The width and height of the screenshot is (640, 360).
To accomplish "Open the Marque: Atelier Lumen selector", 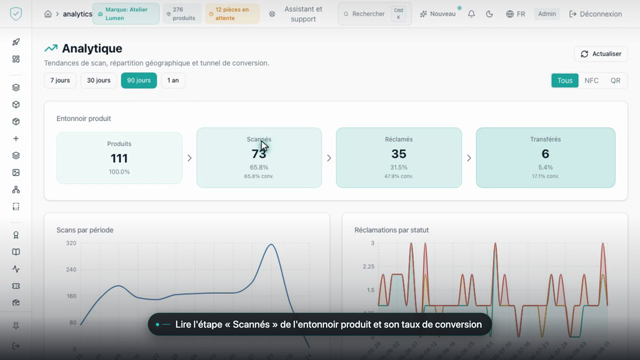I will 126,14.
